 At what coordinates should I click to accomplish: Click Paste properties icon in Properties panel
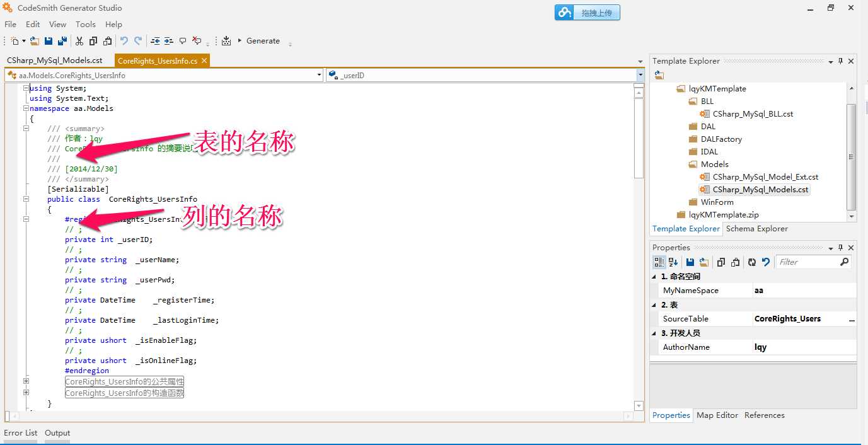(x=735, y=262)
